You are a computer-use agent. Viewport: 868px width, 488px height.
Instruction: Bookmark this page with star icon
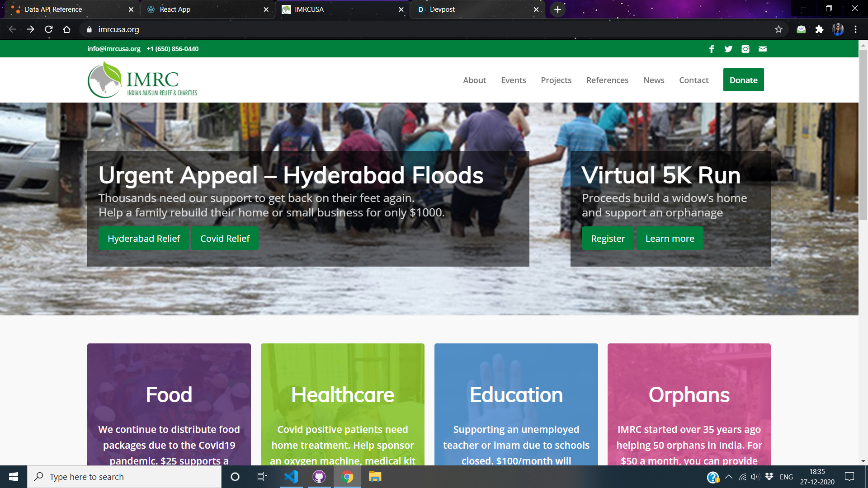(x=778, y=29)
